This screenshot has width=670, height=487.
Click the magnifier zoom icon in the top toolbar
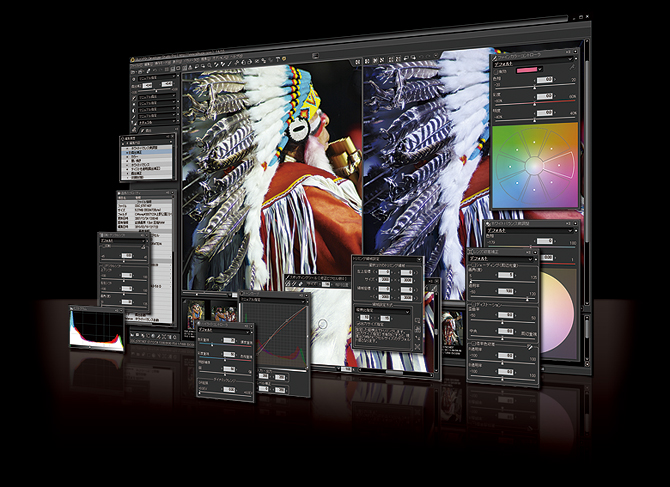209,65
